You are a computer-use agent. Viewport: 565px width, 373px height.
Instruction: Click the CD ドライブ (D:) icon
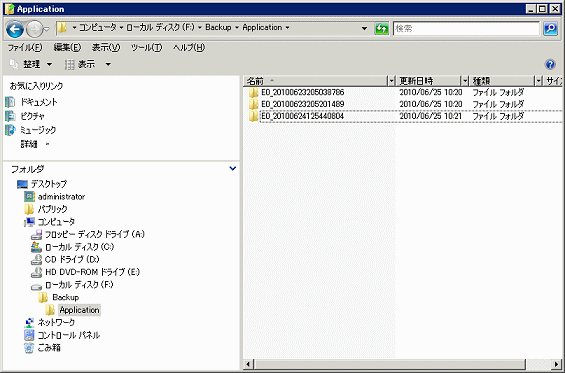pyautogui.click(x=36, y=259)
